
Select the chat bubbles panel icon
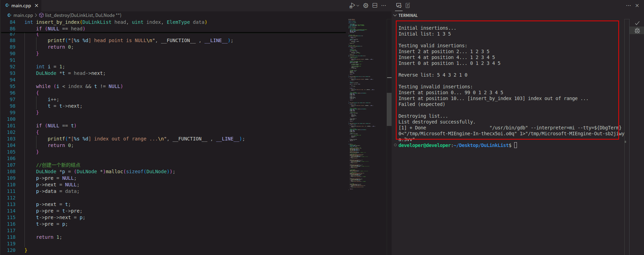pos(399,6)
